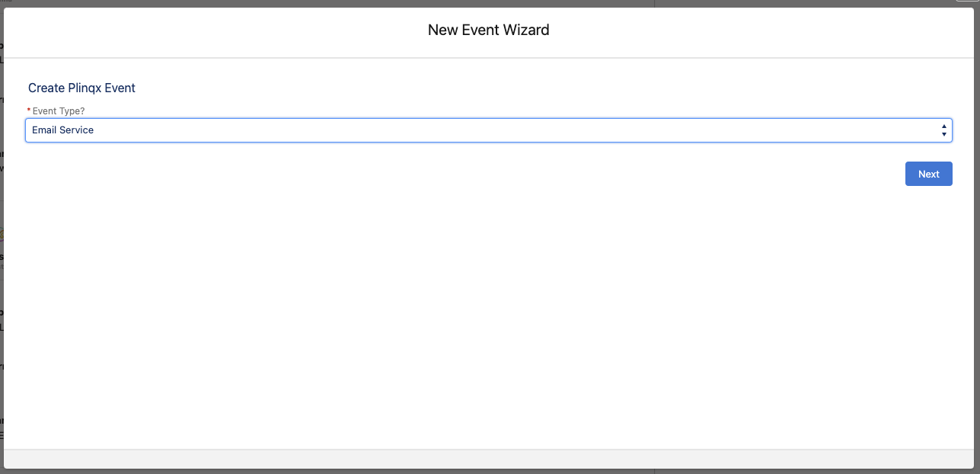Click the word 'Wizard' in the title

525,30
